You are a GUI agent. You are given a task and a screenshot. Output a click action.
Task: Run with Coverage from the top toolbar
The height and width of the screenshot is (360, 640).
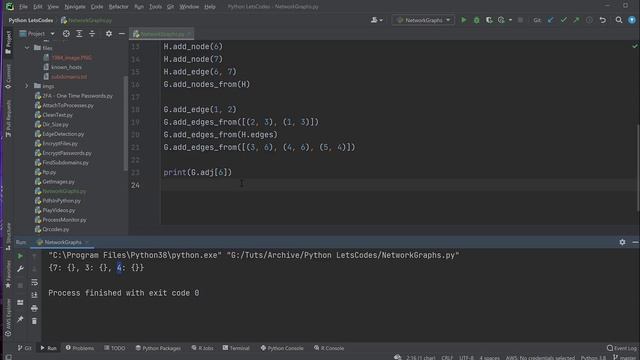(489, 20)
